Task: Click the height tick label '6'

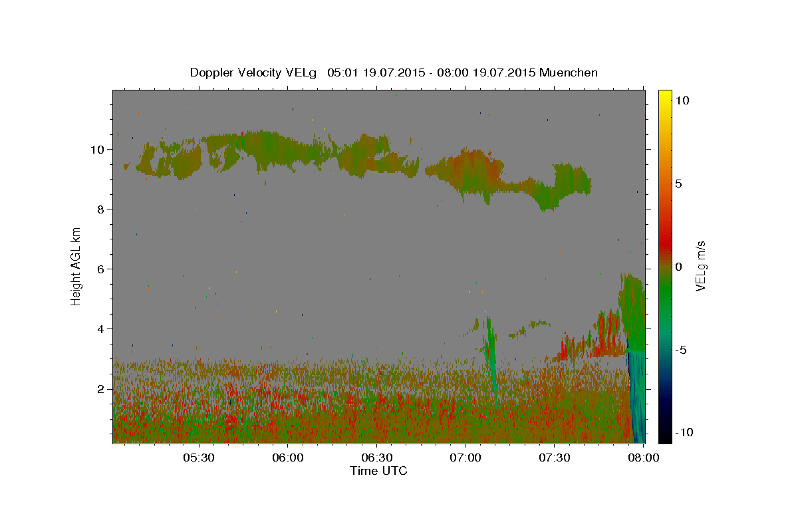Action: coord(101,269)
